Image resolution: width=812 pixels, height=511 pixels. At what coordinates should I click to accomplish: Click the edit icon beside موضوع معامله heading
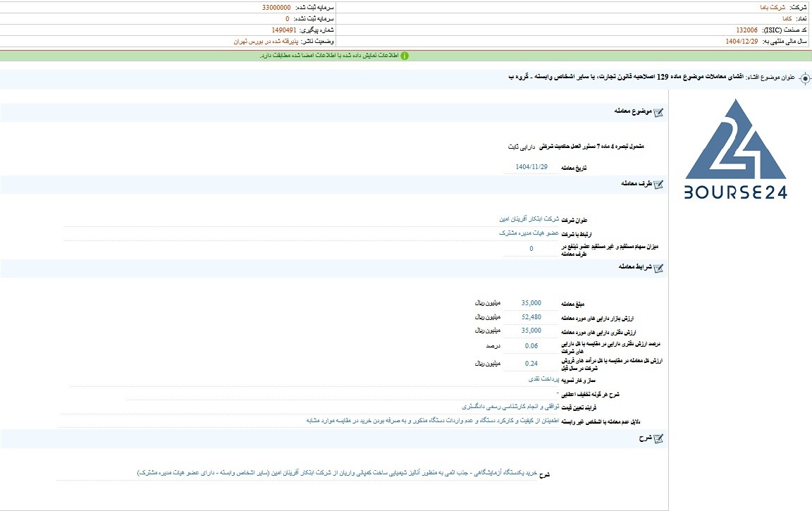(x=658, y=112)
